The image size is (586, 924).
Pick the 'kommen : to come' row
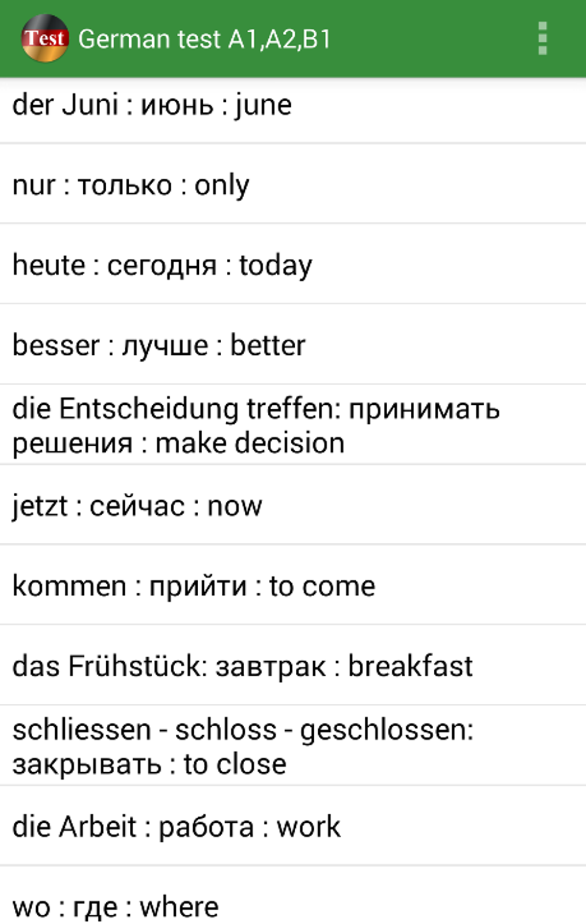(194, 586)
